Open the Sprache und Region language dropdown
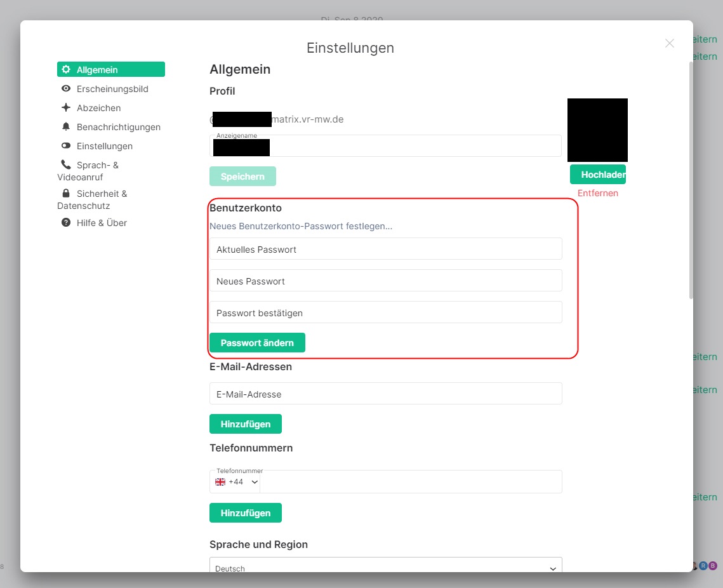723x588 pixels. click(385, 566)
